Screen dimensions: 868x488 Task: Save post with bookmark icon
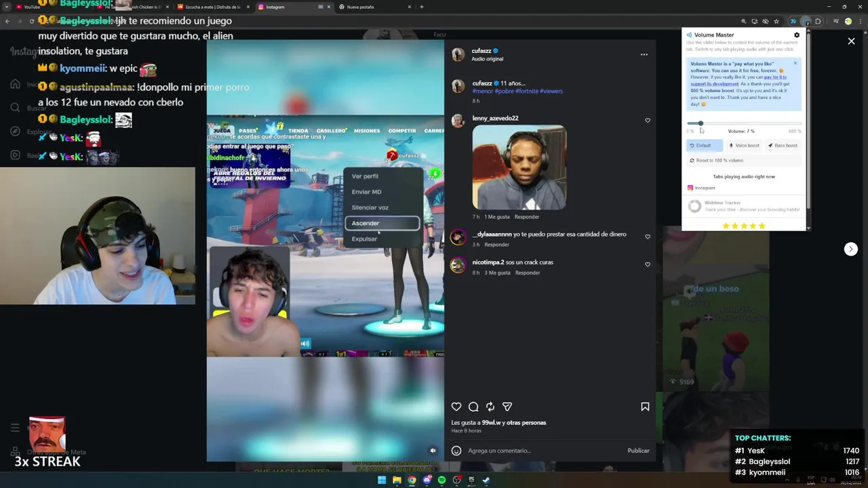coord(645,407)
